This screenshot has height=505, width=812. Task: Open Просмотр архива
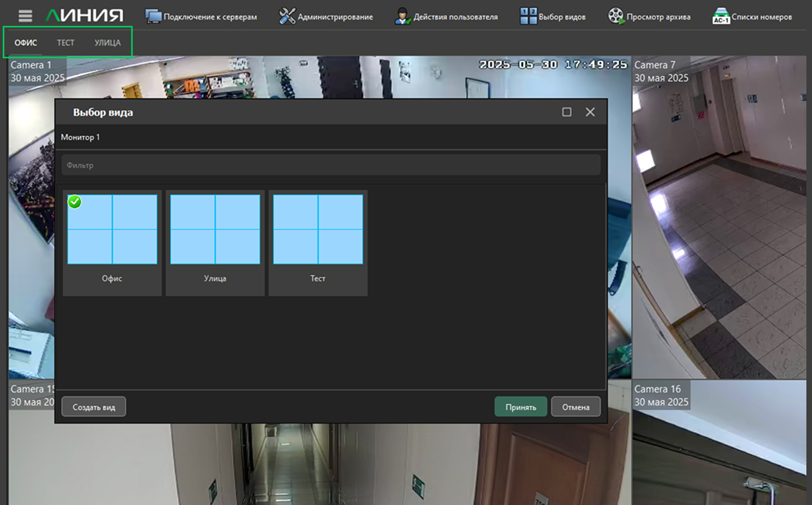(649, 16)
